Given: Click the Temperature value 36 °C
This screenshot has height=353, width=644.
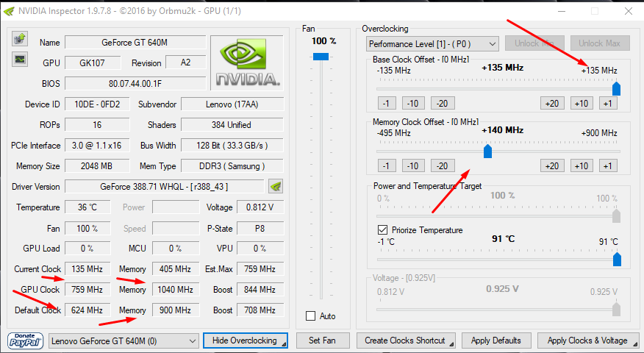Looking at the screenshot, I should pyautogui.click(x=87, y=207).
